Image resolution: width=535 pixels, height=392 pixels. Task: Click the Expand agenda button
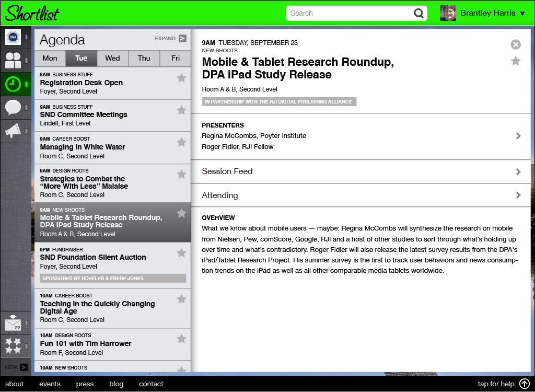pyautogui.click(x=171, y=38)
